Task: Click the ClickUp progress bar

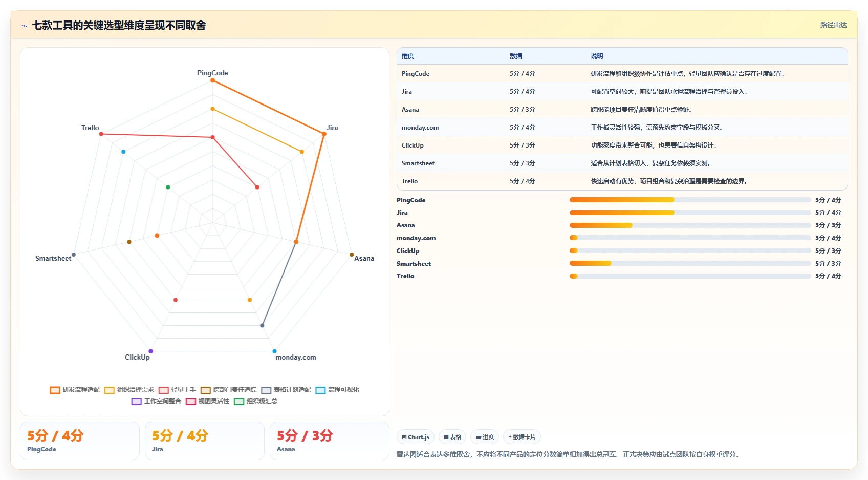Action: pos(690,251)
